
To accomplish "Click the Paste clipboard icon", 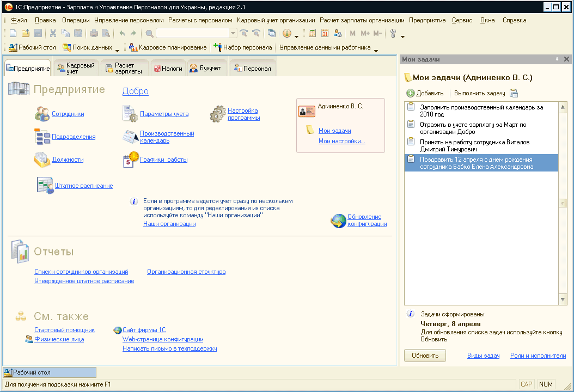I will pyautogui.click(x=78, y=34).
